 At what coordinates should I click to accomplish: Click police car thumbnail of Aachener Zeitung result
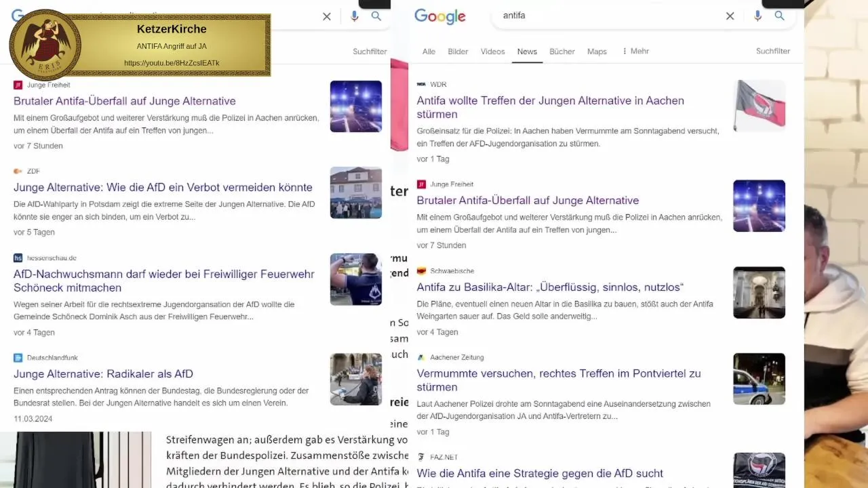tap(759, 379)
